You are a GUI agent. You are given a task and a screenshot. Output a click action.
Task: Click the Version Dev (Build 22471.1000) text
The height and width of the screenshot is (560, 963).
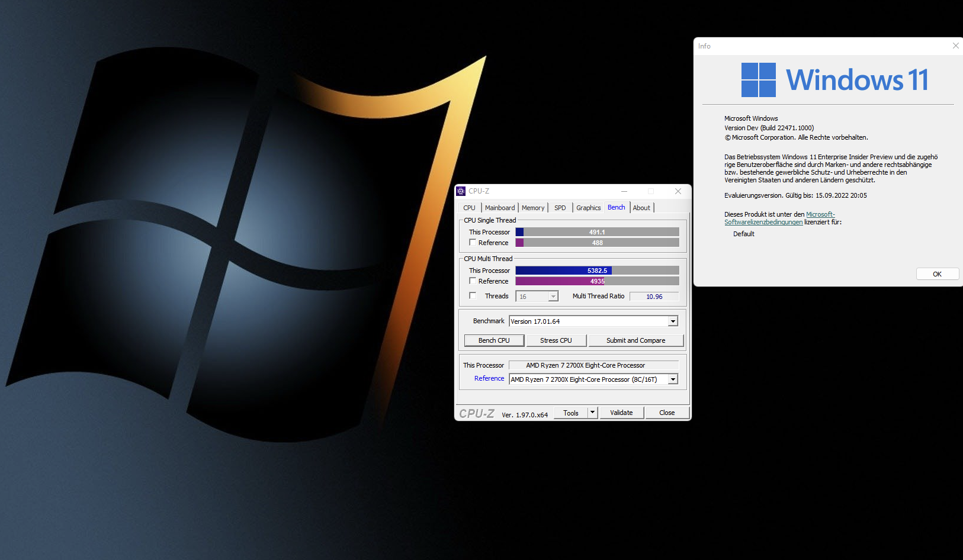769,128
